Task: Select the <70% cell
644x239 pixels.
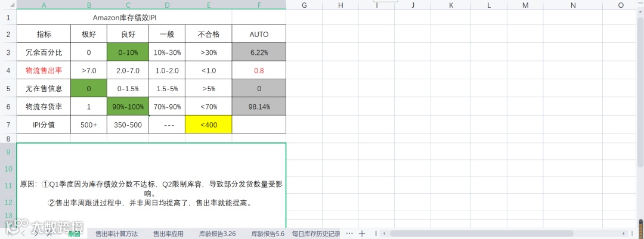Action: (x=209, y=107)
